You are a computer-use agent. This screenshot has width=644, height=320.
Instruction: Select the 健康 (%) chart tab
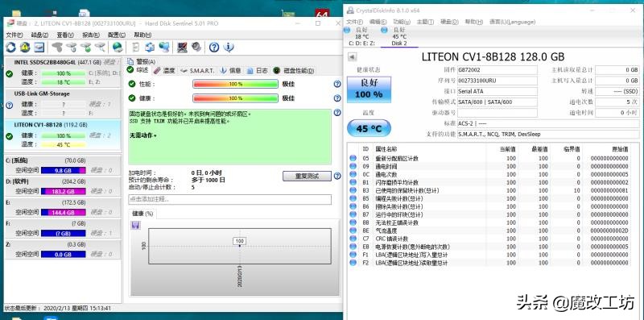pos(142,214)
